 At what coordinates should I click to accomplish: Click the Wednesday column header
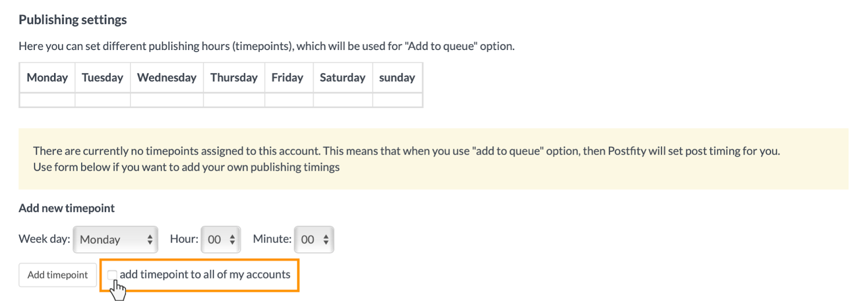[x=167, y=78]
